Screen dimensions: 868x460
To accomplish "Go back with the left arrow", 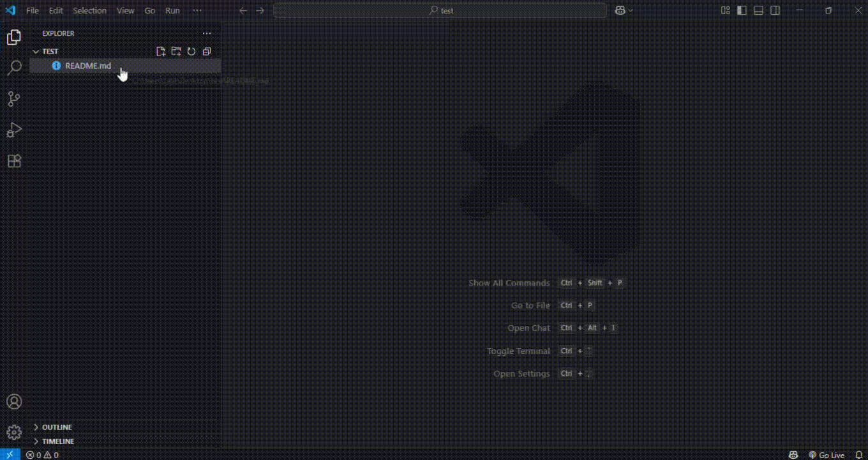I will 243,10.
